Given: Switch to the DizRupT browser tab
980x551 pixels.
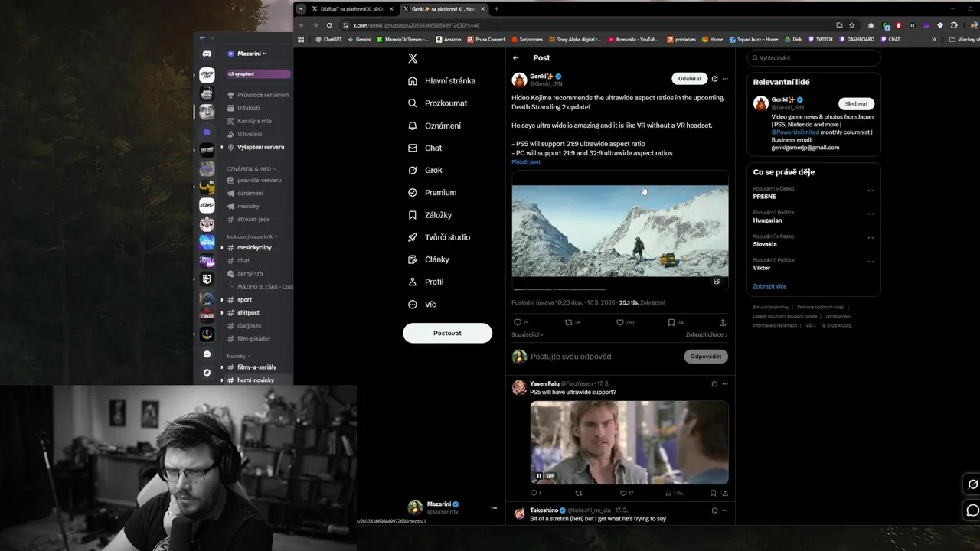Looking at the screenshot, I should (352, 9).
